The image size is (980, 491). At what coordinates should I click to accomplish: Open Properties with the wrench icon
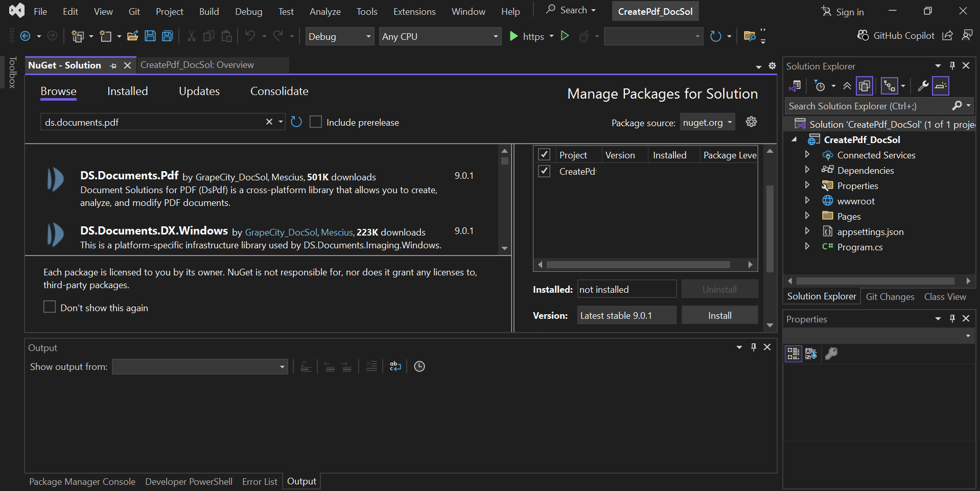click(923, 85)
